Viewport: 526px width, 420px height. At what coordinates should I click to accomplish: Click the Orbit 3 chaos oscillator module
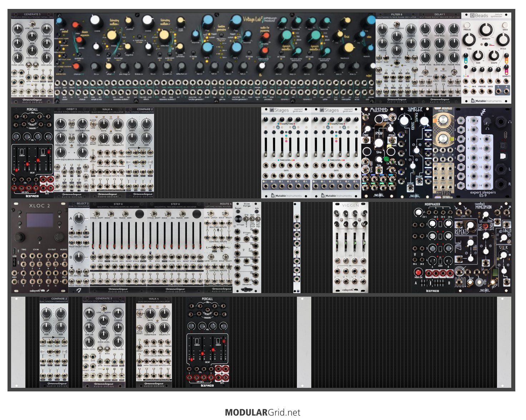click(x=72, y=153)
